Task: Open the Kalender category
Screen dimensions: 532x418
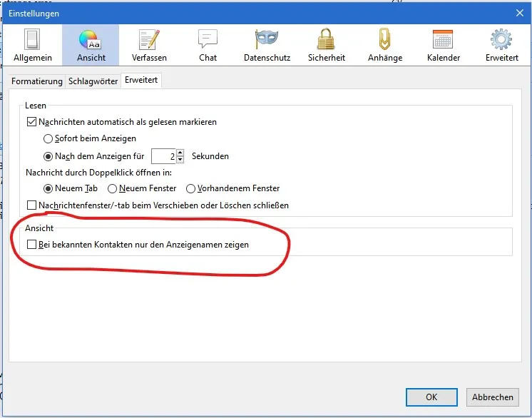Action: coord(444,45)
